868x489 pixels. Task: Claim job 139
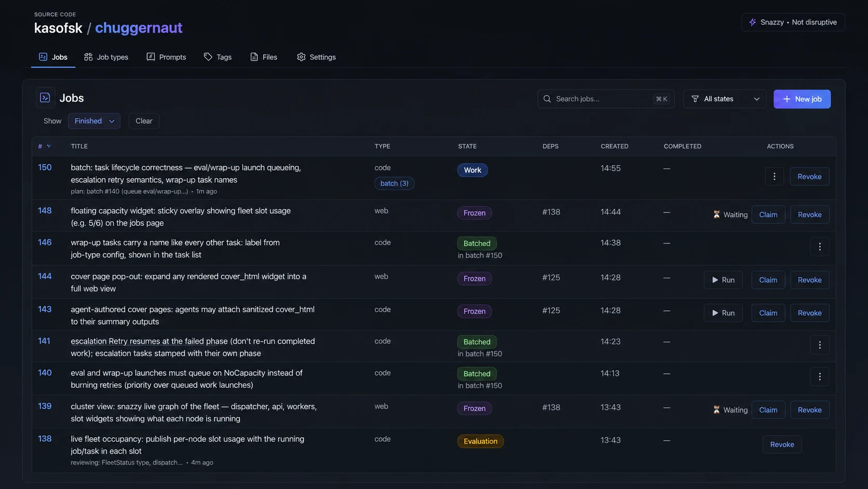click(x=768, y=410)
